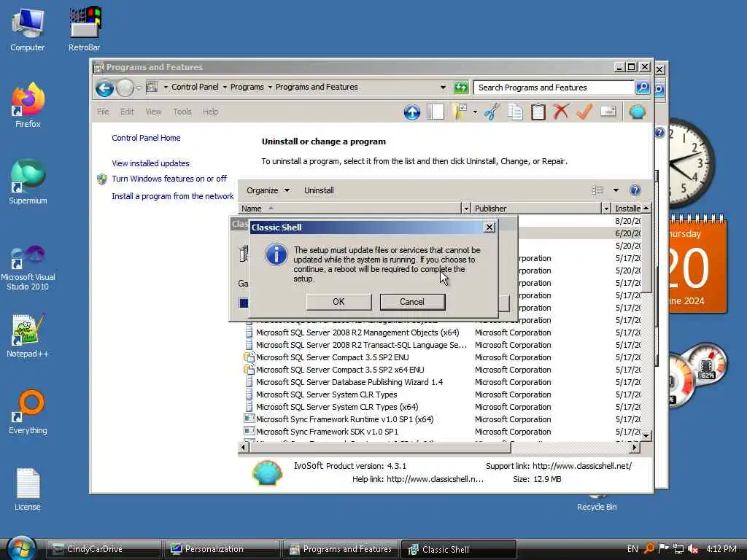Open the File menu
Viewport: 747px width, 560px height.
coord(103,112)
